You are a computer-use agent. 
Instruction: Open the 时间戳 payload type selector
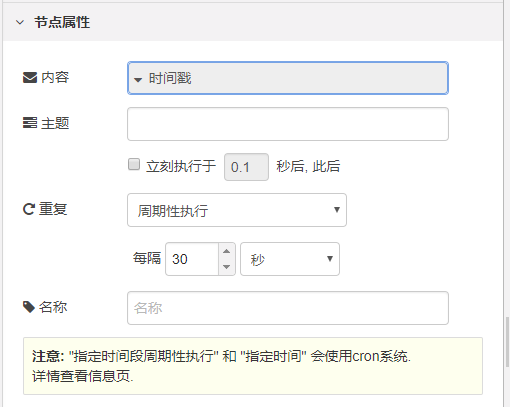[288, 78]
